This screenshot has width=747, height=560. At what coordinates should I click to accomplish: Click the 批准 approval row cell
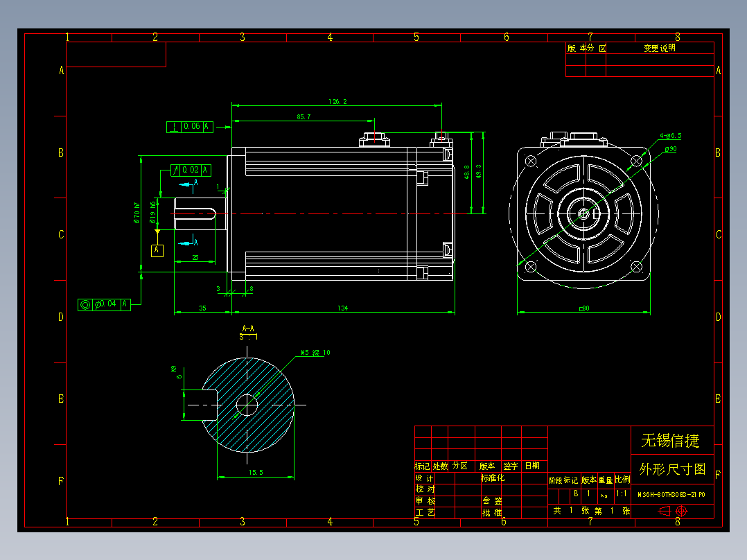point(493,511)
